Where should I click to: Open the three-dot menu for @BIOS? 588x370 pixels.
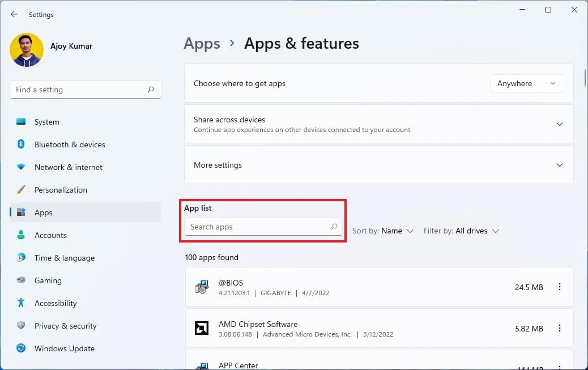560,287
